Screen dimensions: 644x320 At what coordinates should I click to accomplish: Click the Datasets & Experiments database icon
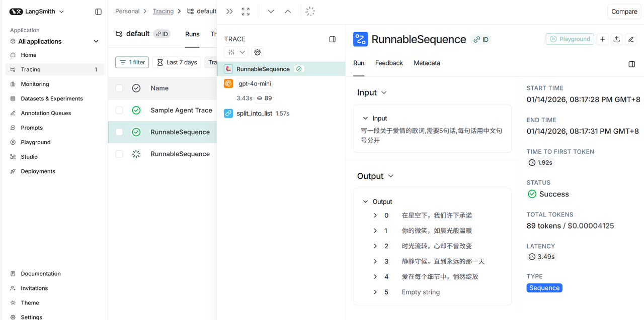(x=13, y=98)
